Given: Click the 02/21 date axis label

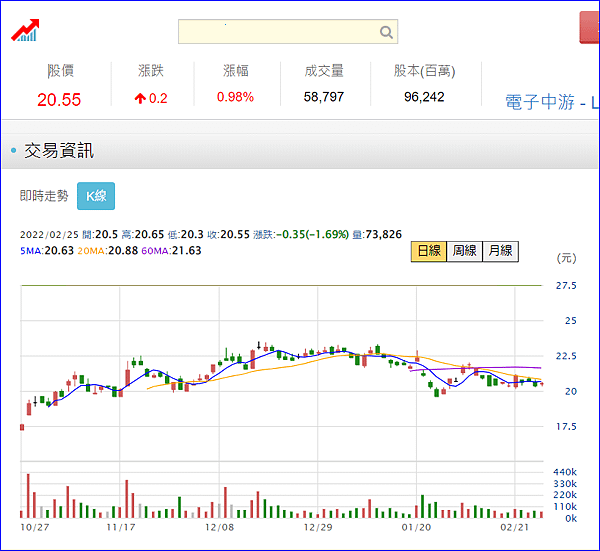Looking at the screenshot, I should [x=515, y=528].
